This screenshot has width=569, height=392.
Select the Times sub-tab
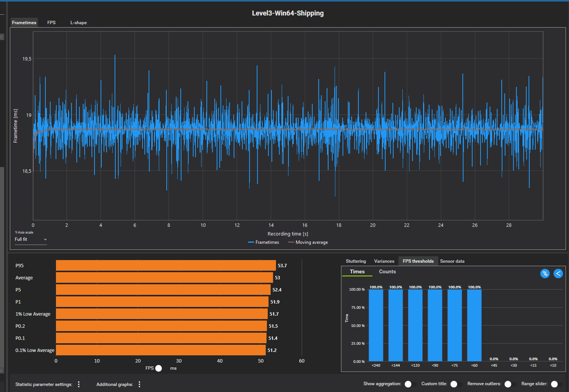357,272
